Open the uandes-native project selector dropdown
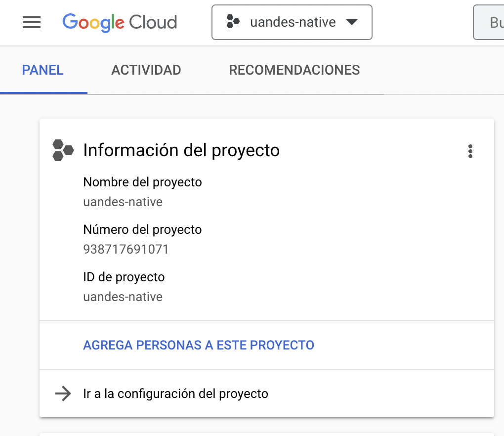The image size is (504, 436). (292, 22)
